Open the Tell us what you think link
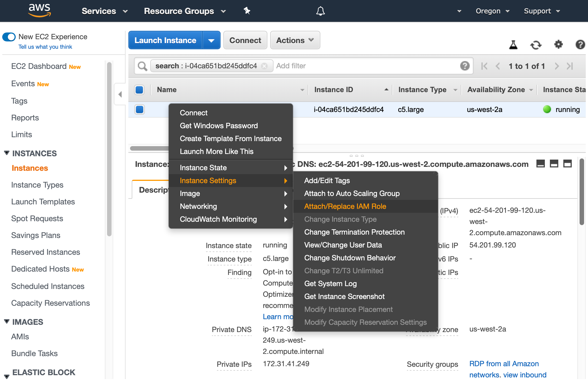Screen dimensions: 588x383 [45, 47]
